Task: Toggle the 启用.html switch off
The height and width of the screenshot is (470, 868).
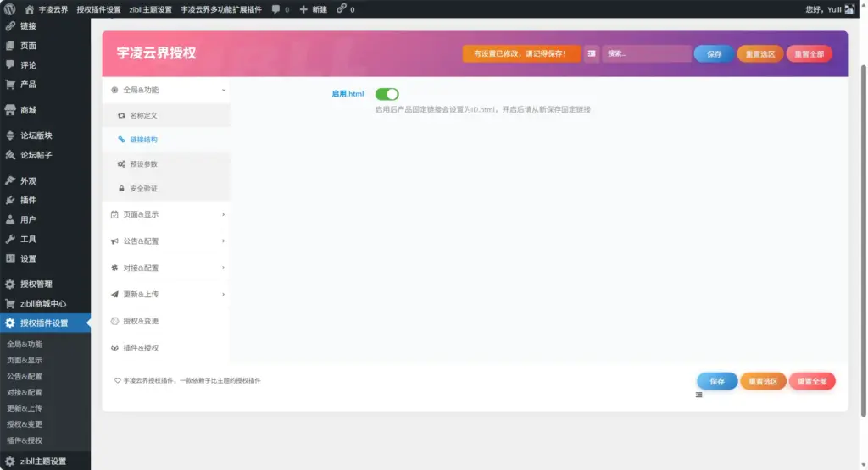Action: point(387,94)
